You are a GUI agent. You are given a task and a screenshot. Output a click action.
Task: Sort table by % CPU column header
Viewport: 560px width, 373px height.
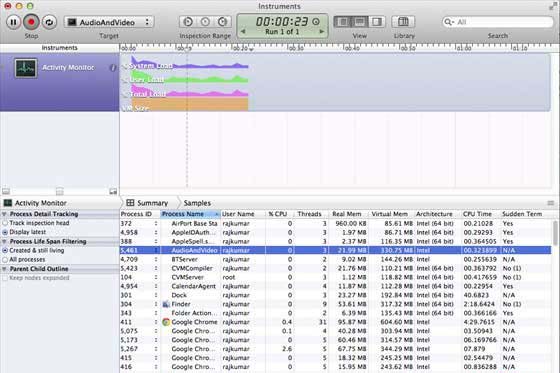point(278,214)
